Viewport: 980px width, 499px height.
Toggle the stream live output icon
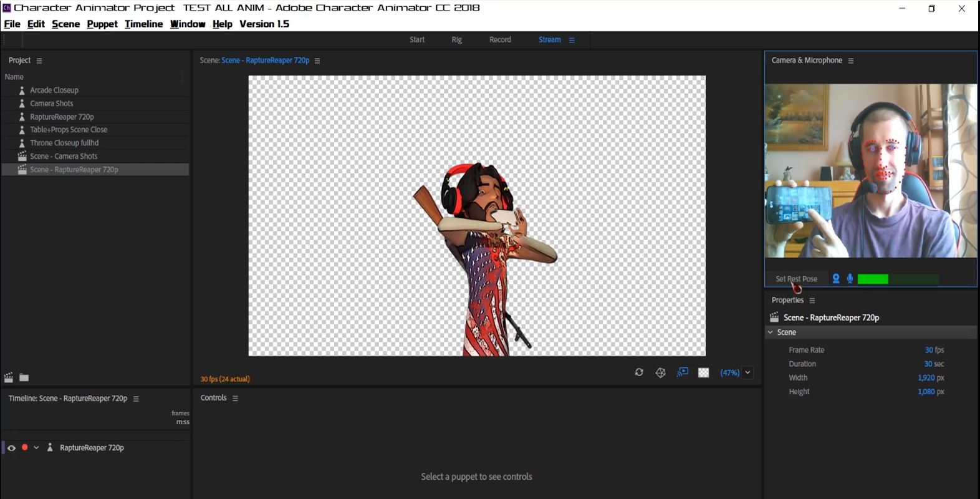click(683, 372)
